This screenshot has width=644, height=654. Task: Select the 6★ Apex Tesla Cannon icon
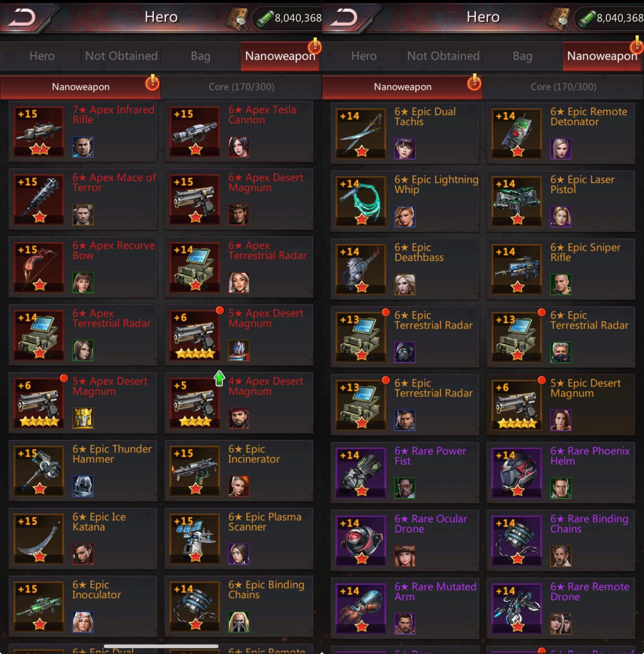click(x=194, y=132)
